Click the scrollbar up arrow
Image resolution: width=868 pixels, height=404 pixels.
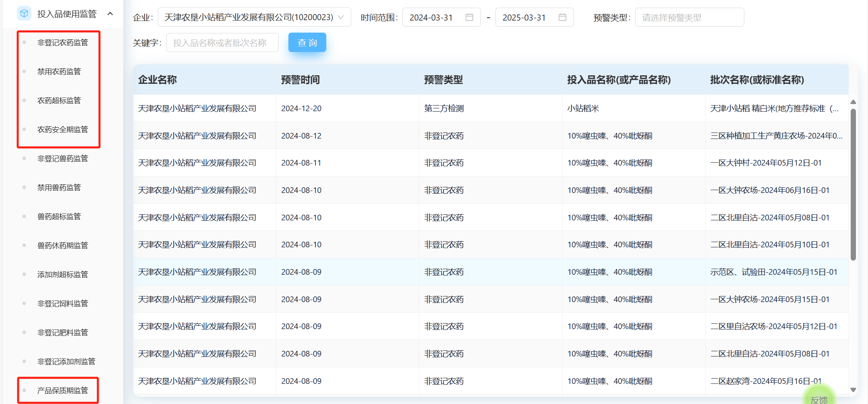click(853, 102)
